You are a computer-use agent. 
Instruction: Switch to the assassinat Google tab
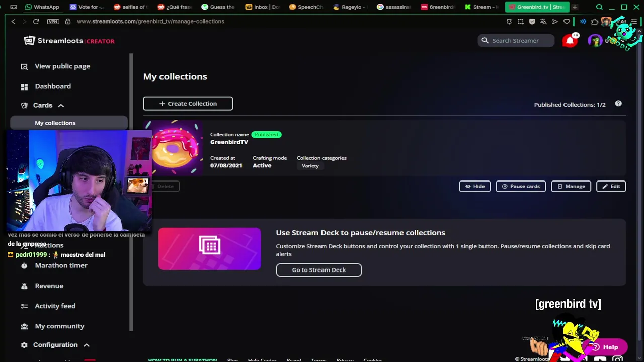[x=394, y=7]
